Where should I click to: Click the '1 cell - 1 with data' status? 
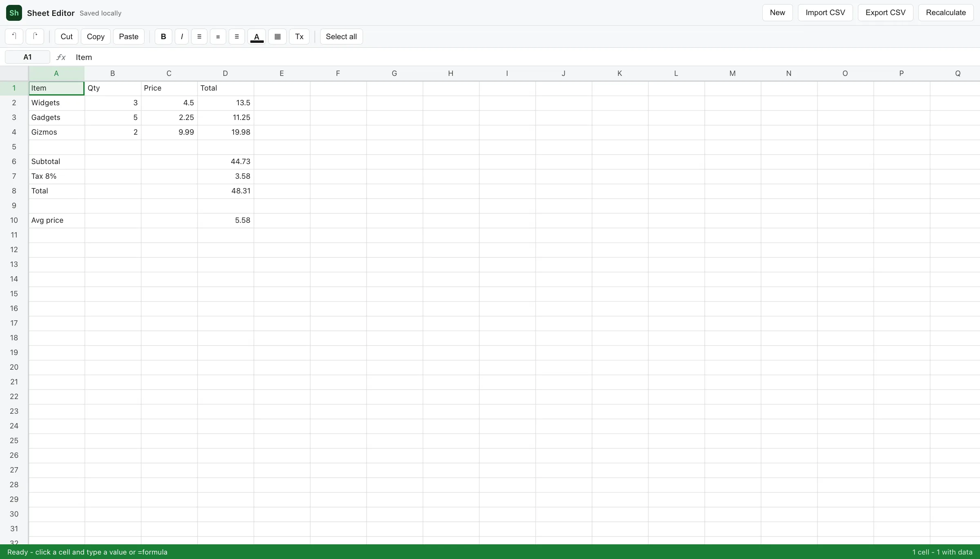click(x=942, y=552)
